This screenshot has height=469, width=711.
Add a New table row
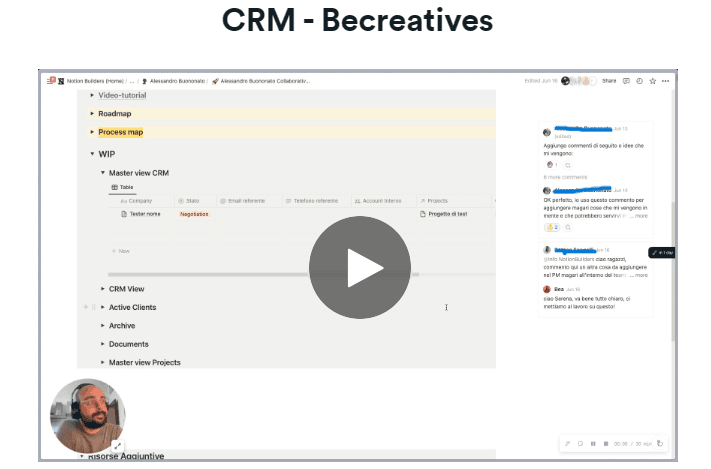click(x=121, y=251)
